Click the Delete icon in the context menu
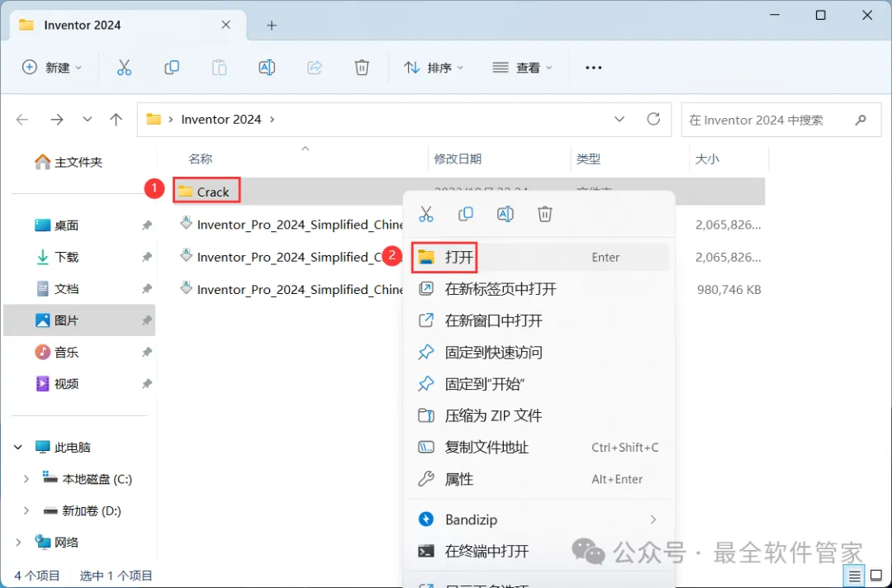 [545, 214]
